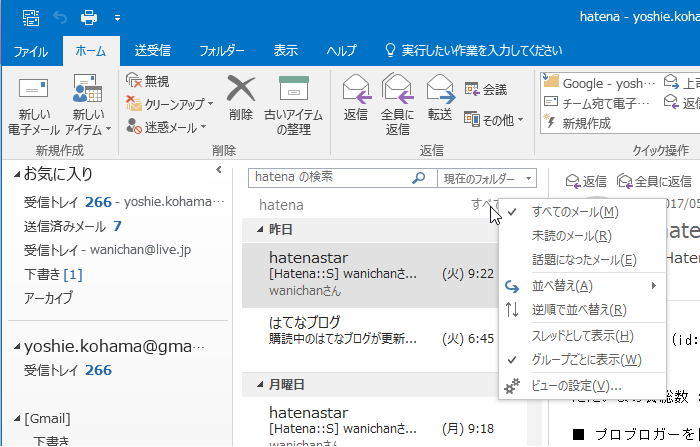Image resolution: width=700 pixels, height=447 pixels.
Task: Open the 並べ替え(A) submenu
Action: (582, 285)
